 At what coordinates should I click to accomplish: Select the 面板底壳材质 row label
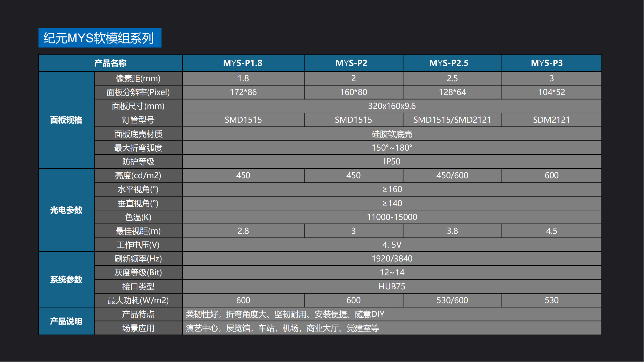pos(138,134)
